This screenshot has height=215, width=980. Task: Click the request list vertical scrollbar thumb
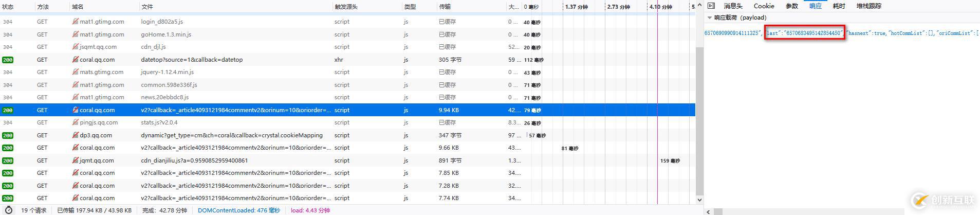(x=699, y=121)
